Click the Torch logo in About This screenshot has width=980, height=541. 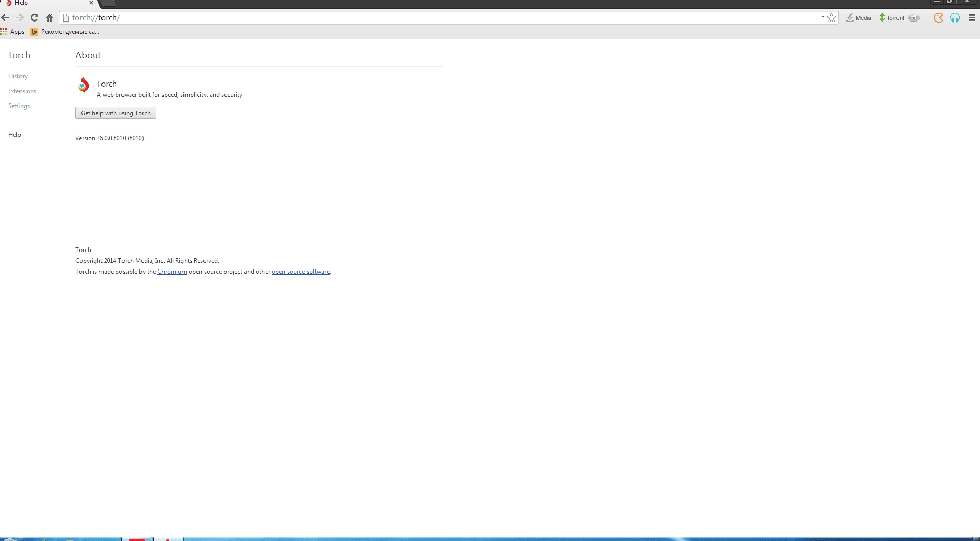84,86
